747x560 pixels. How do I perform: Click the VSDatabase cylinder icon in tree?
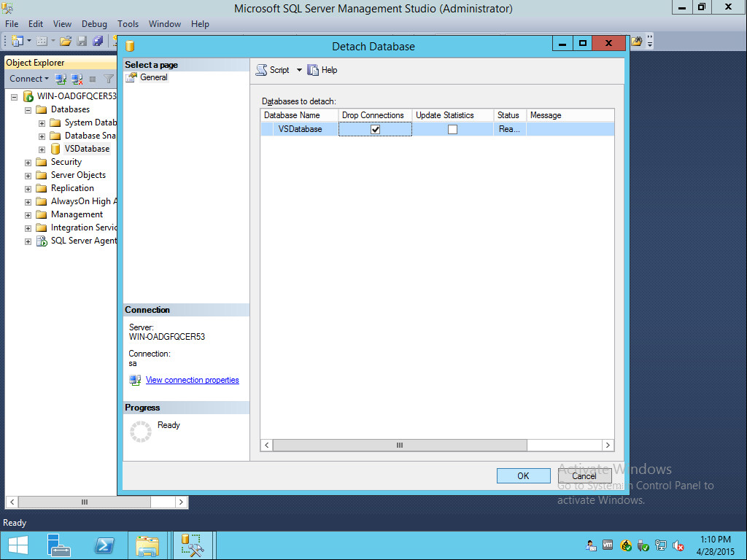tap(55, 149)
